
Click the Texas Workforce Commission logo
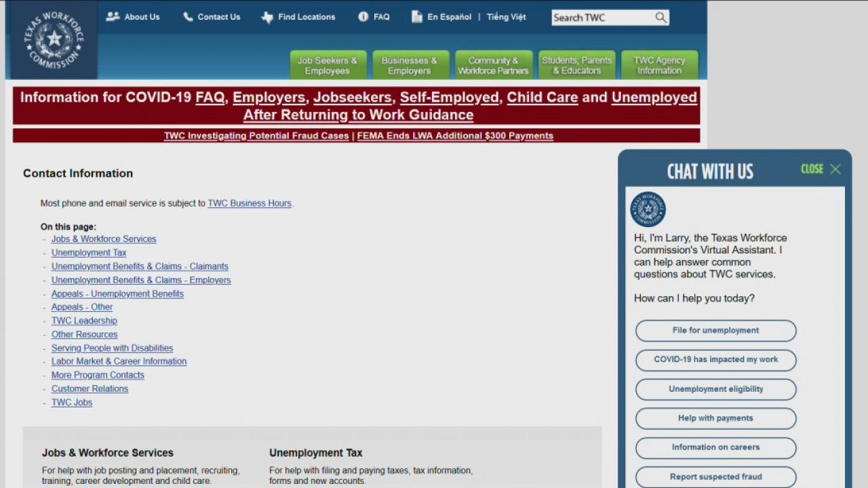[54, 39]
